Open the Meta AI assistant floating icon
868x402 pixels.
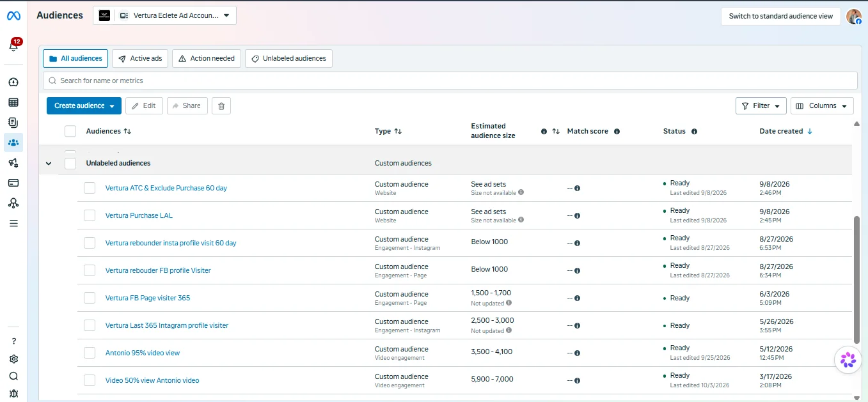[848, 360]
